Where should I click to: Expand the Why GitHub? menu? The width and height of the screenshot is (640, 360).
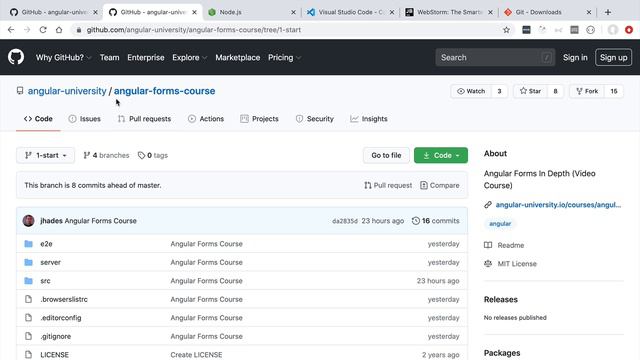[63, 58]
